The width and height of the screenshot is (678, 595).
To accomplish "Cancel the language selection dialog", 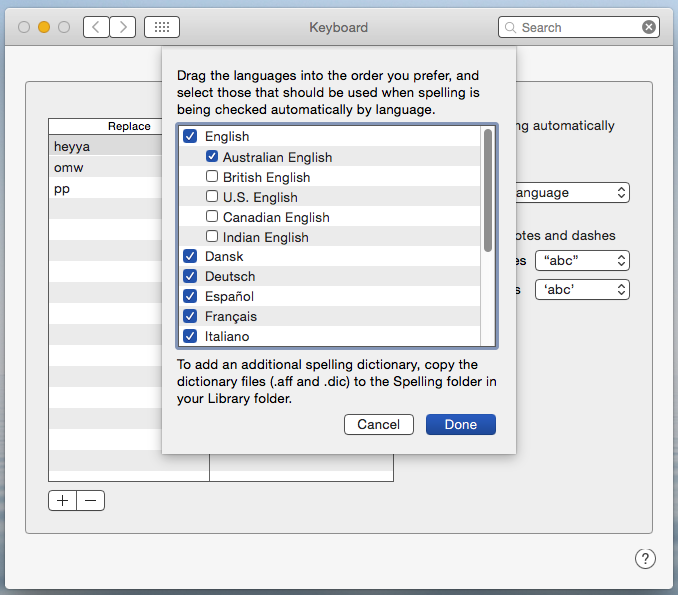I will [x=378, y=424].
